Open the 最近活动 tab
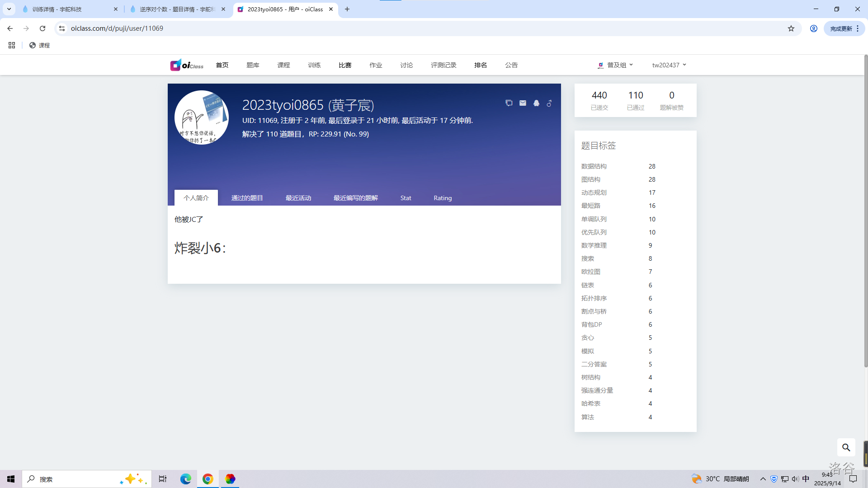Viewport: 868px width, 488px height. click(x=298, y=198)
